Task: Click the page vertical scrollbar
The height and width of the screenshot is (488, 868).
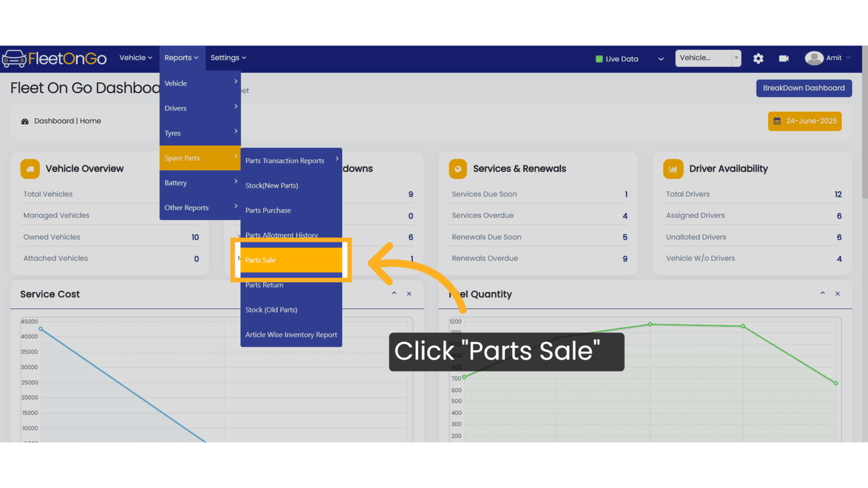Action: pyautogui.click(x=865, y=122)
